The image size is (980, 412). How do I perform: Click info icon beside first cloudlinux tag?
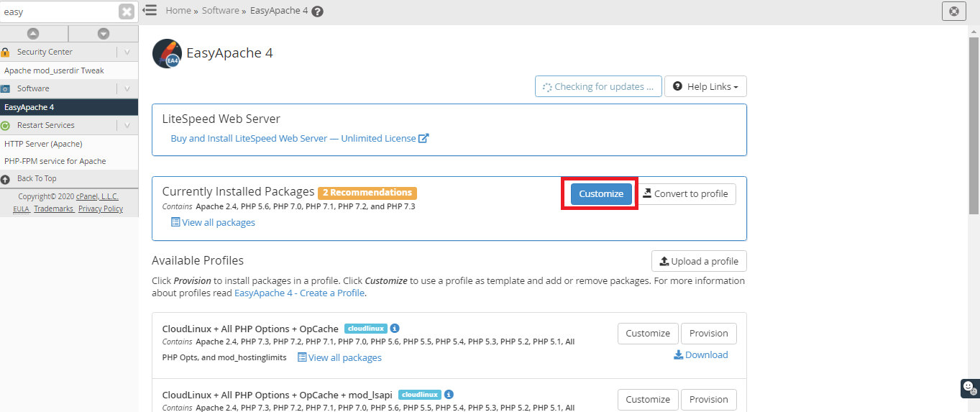tap(395, 328)
